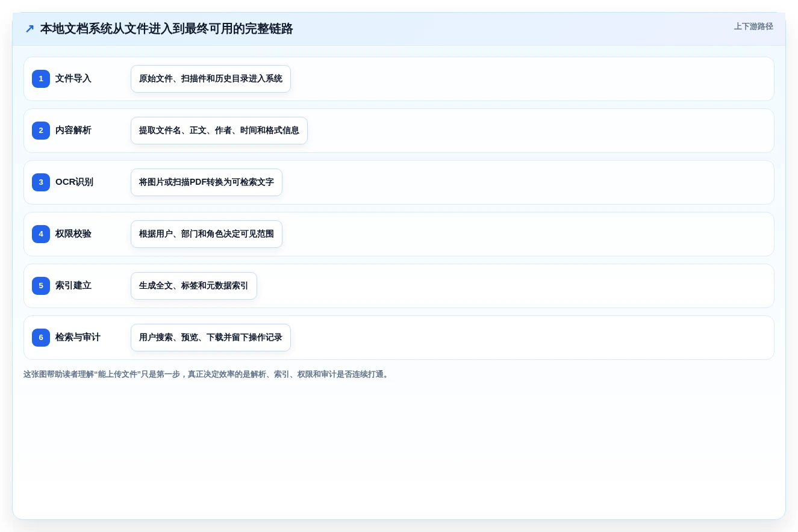Click the 内容解析 step label
Screen dimensions: 798x532
coord(73,131)
